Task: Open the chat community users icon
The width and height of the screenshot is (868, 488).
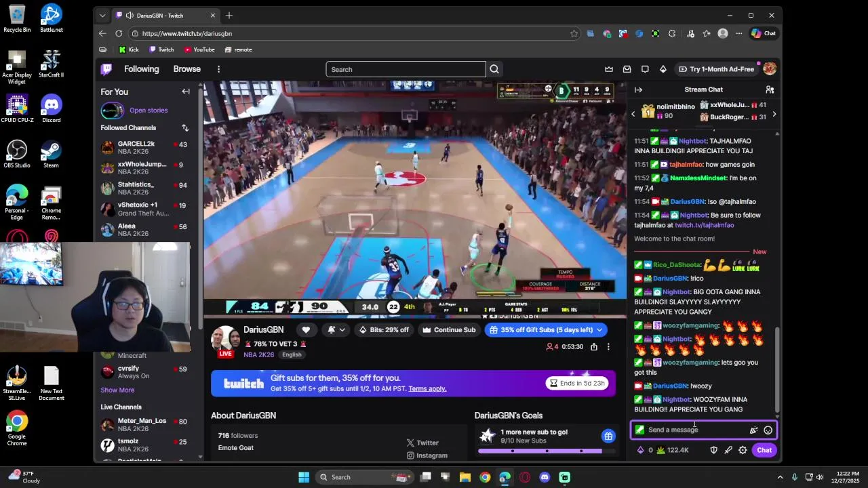Action: coord(770,89)
